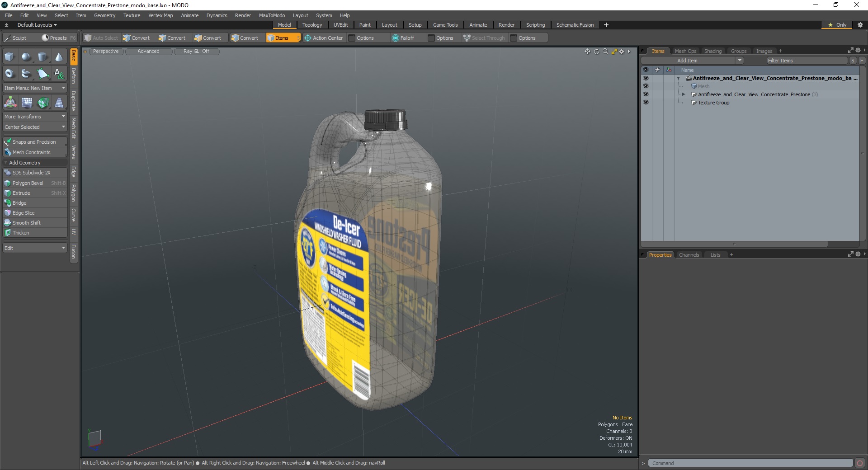Open More Transforms dropdown
This screenshot has width=868, height=470.
point(35,117)
